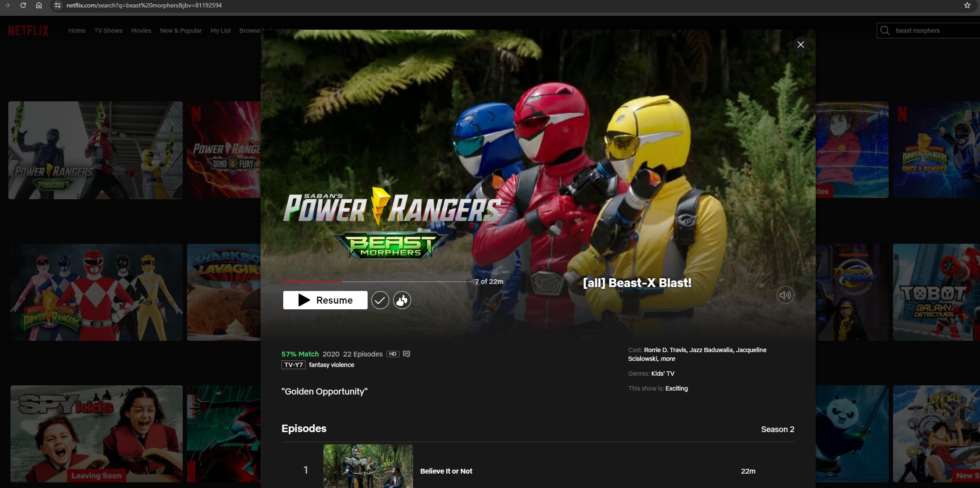Click the episode progress bar

tap(376, 282)
